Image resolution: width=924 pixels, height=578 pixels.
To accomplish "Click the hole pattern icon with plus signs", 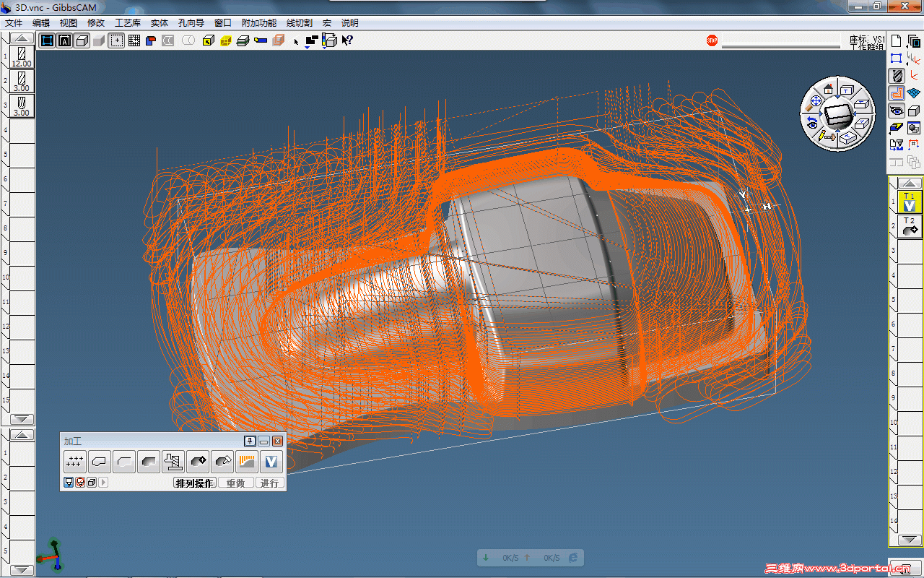I will (x=74, y=461).
